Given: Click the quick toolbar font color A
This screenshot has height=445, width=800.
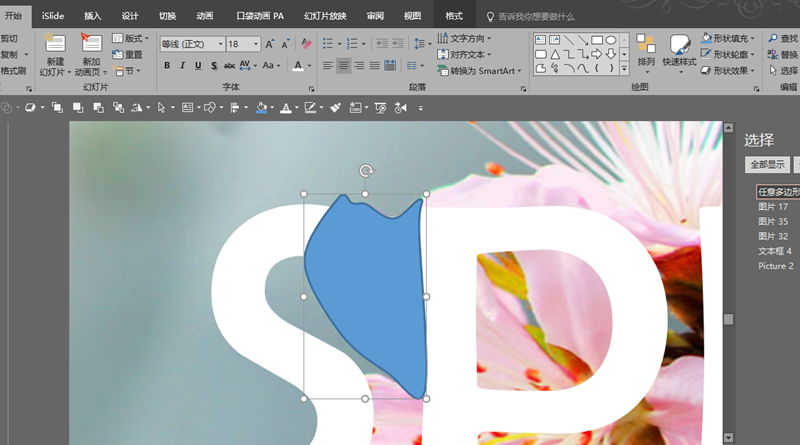Looking at the screenshot, I should click(x=286, y=108).
